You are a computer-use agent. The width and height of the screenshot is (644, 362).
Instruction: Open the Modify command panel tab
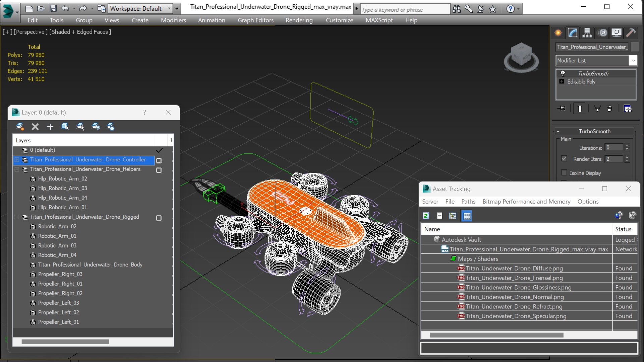click(x=573, y=33)
